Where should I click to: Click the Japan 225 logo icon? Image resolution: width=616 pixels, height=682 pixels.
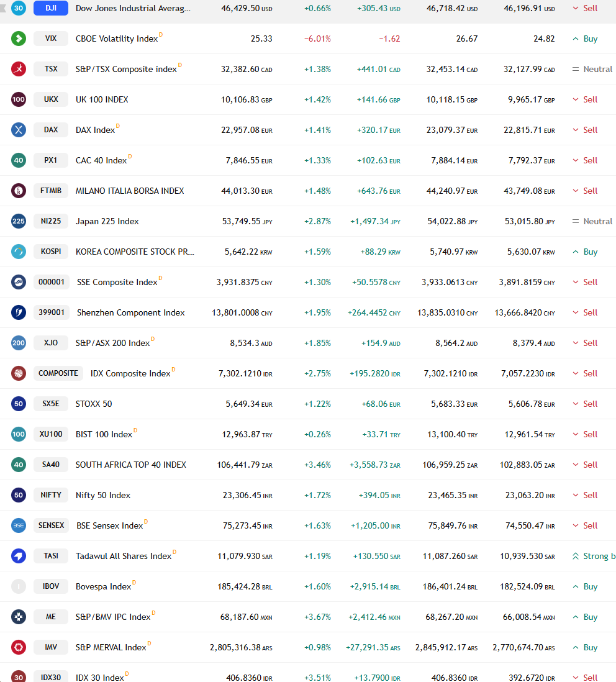pos(18,221)
